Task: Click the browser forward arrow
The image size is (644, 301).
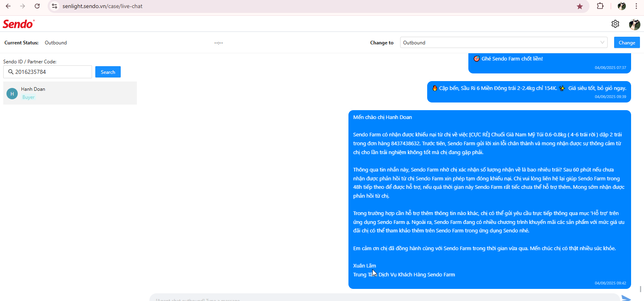Action: 23,6
